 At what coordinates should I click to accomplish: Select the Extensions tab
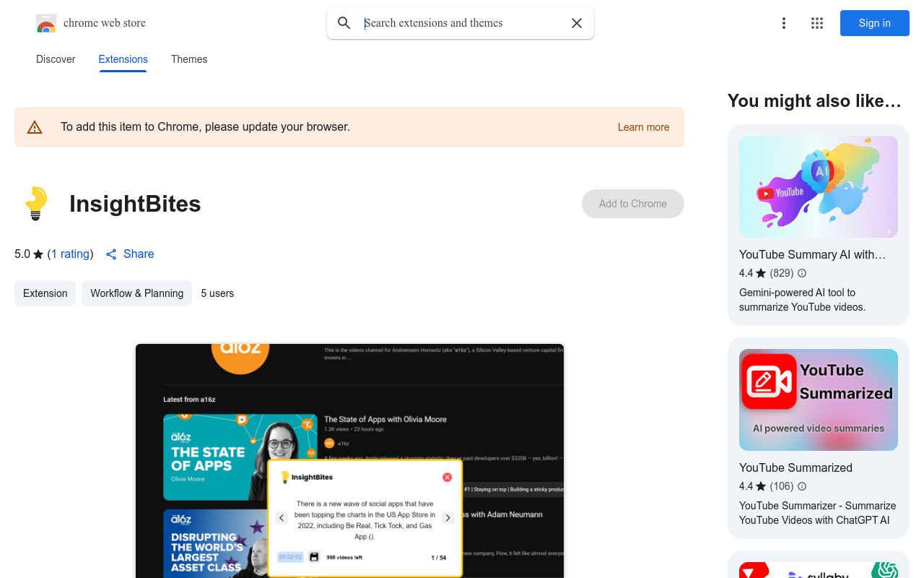[x=123, y=59]
